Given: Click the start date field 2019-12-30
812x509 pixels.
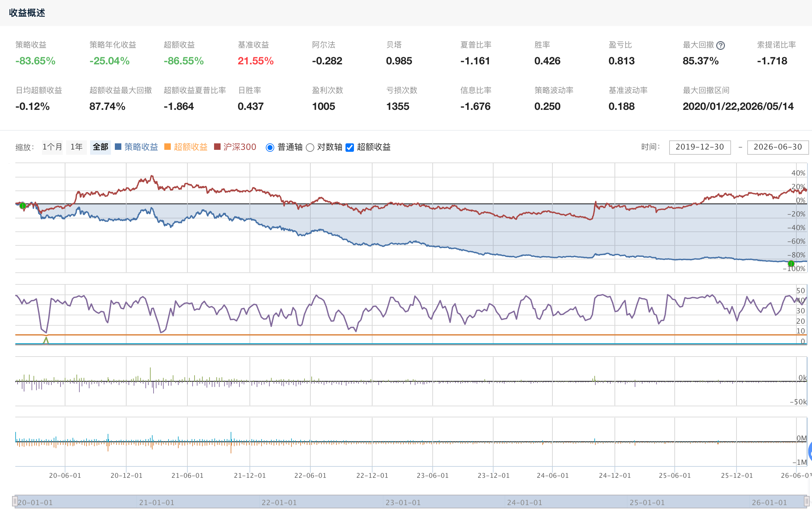Looking at the screenshot, I should [700, 147].
